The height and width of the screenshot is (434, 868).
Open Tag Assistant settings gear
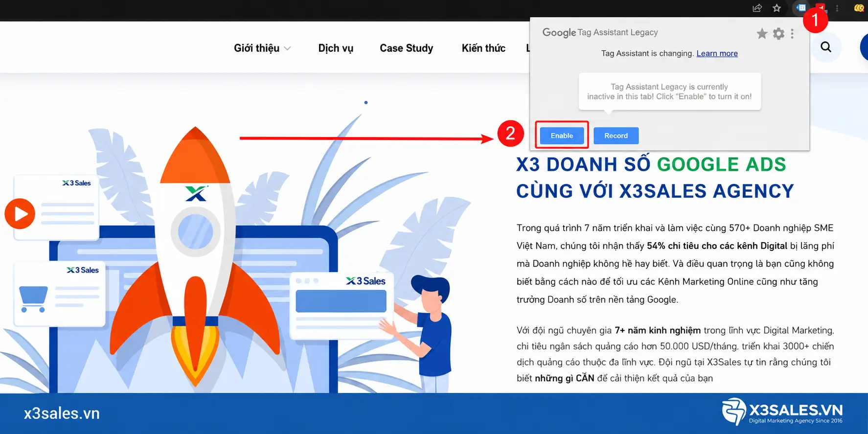point(778,33)
